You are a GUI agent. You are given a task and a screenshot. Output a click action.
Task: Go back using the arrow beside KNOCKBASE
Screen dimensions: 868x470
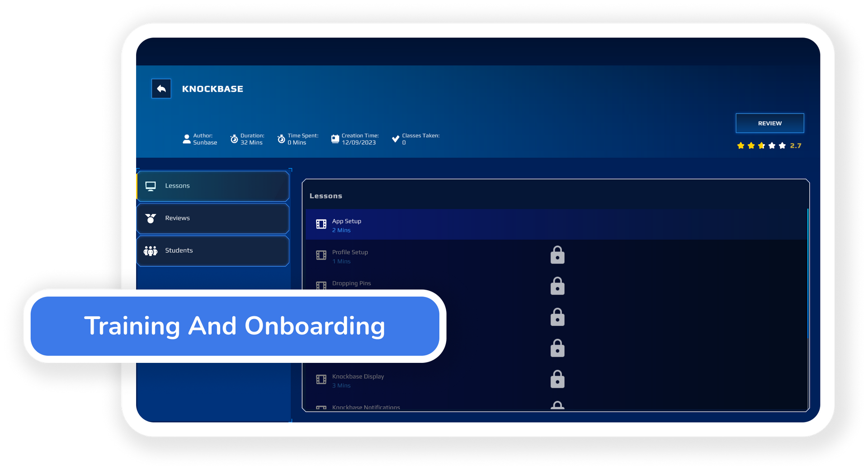click(x=161, y=89)
